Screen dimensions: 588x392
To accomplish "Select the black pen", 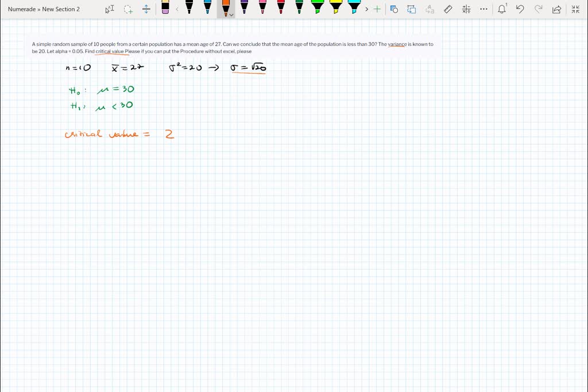I will pos(189,7).
